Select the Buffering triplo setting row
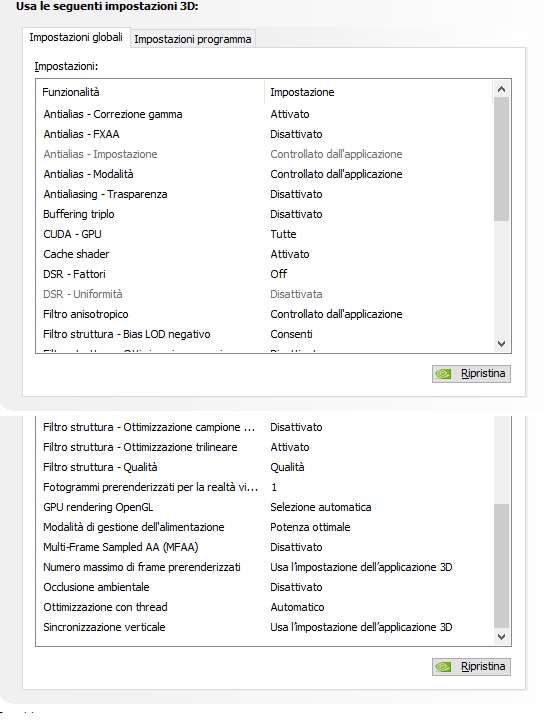This screenshot has width=551, height=727. 264,214
